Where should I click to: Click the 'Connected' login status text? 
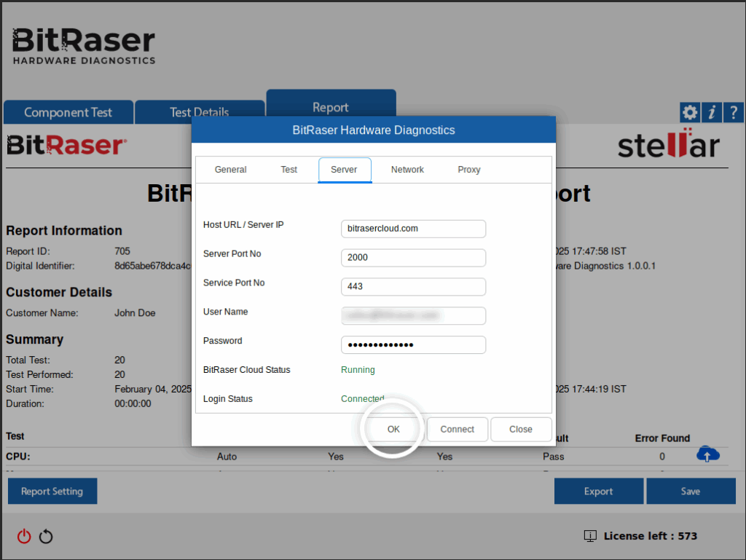tap(363, 399)
